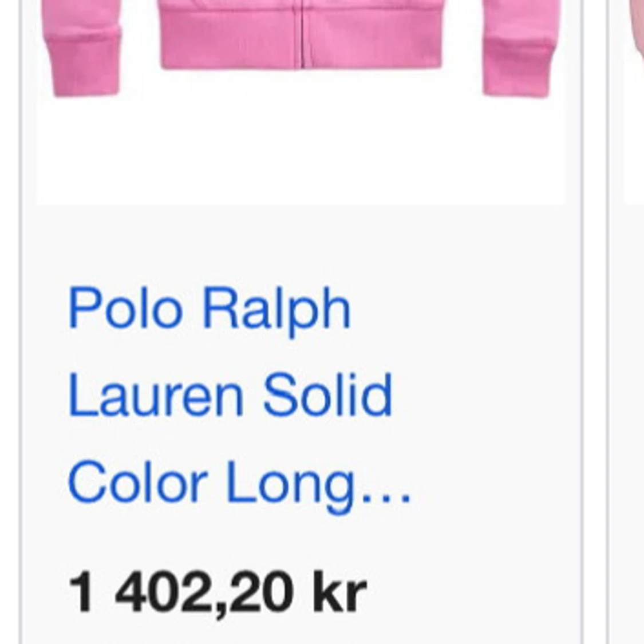
Task: Click the word 'Solid' in the product title
Action: (328, 395)
